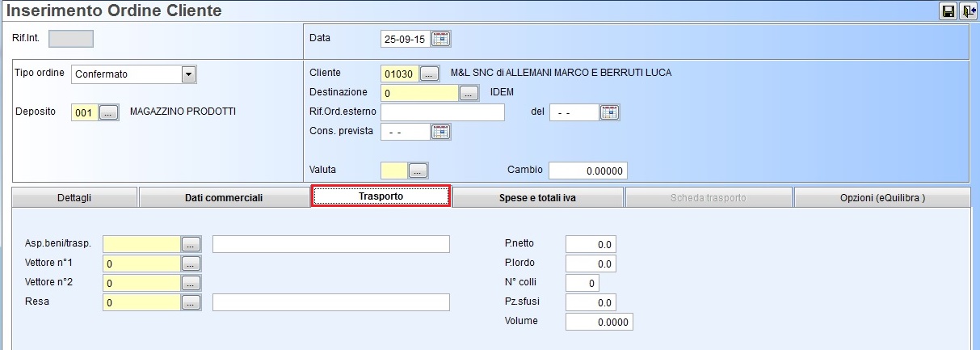Click the save floppy disk icon
The width and height of the screenshot is (980, 350).
point(948,11)
